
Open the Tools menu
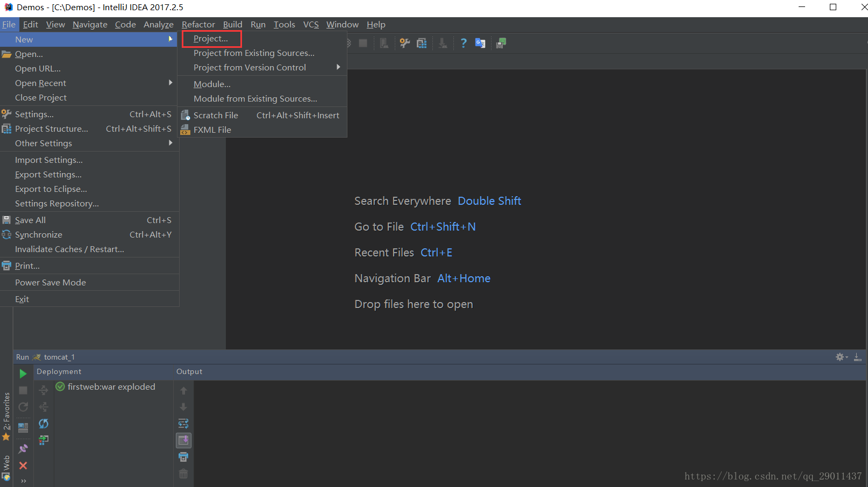284,24
